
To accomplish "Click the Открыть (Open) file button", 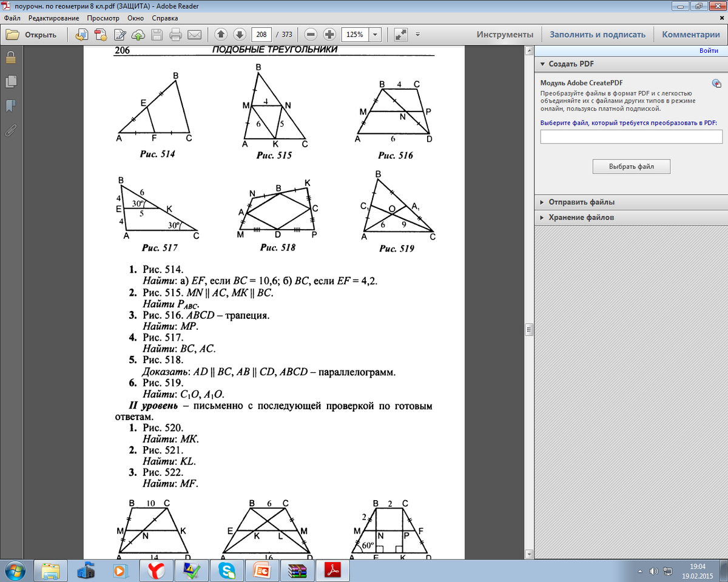I will 32,35.
